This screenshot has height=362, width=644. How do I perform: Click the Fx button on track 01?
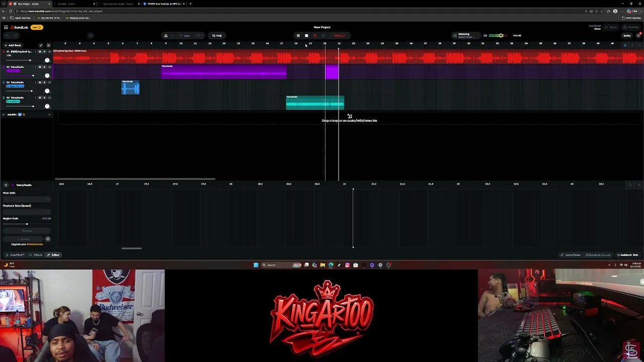coord(9,55)
